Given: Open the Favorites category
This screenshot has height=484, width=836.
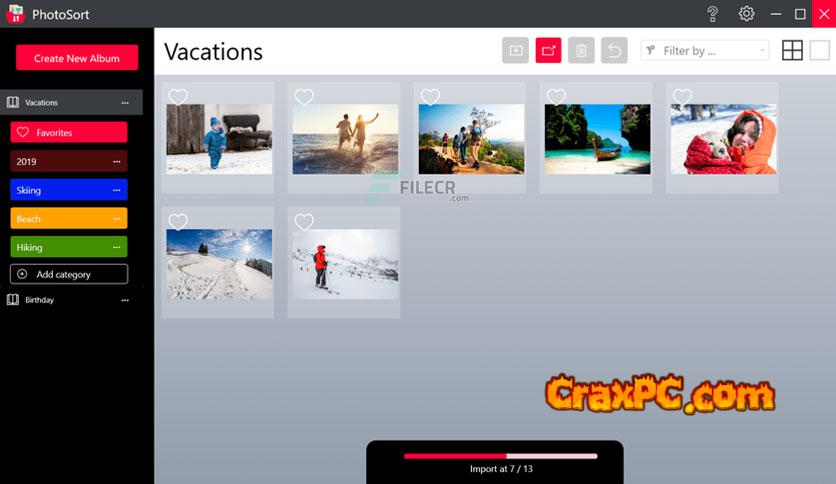Looking at the screenshot, I should coord(69,132).
